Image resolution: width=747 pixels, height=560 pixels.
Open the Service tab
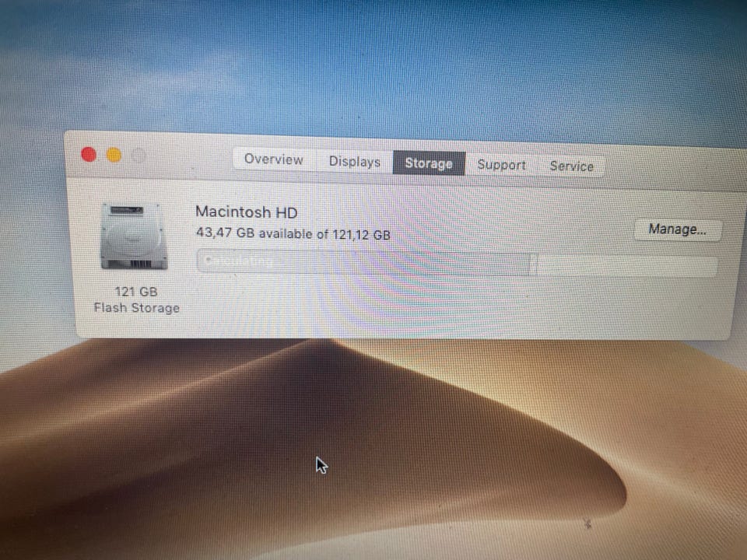tap(571, 166)
